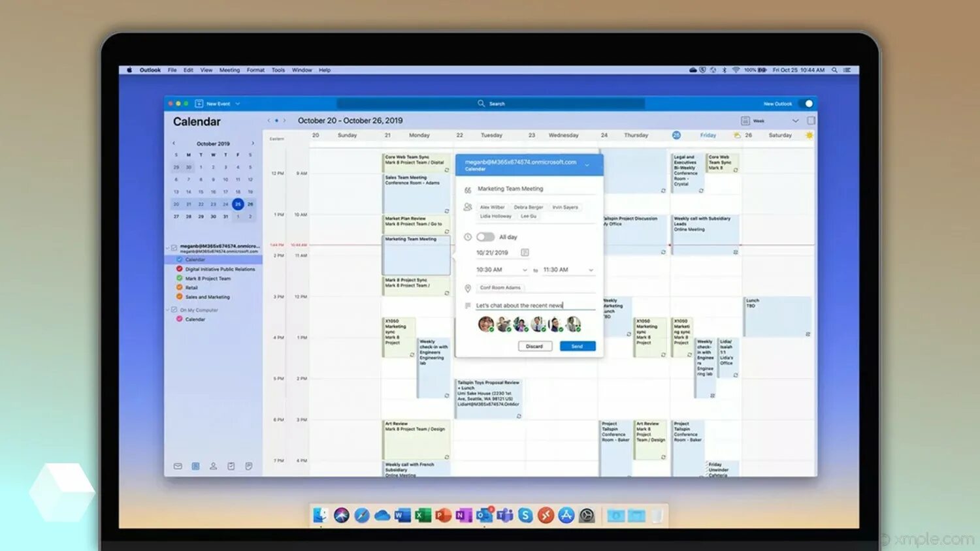The width and height of the screenshot is (980, 551).
Task: Click the Outlook search field
Action: point(491,104)
